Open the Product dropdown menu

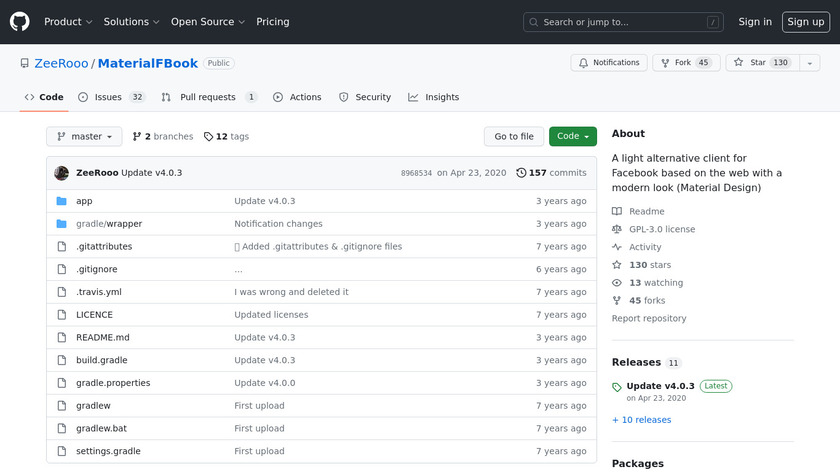tap(68, 22)
